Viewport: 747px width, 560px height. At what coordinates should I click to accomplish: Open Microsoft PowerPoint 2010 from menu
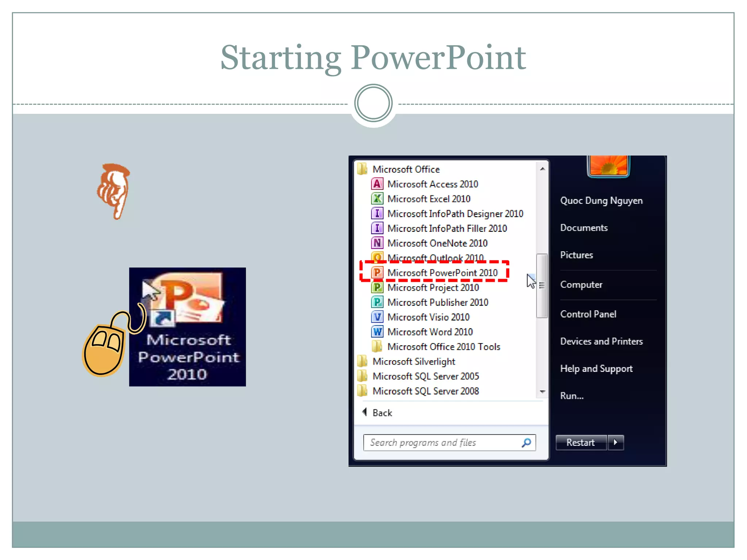pos(442,273)
